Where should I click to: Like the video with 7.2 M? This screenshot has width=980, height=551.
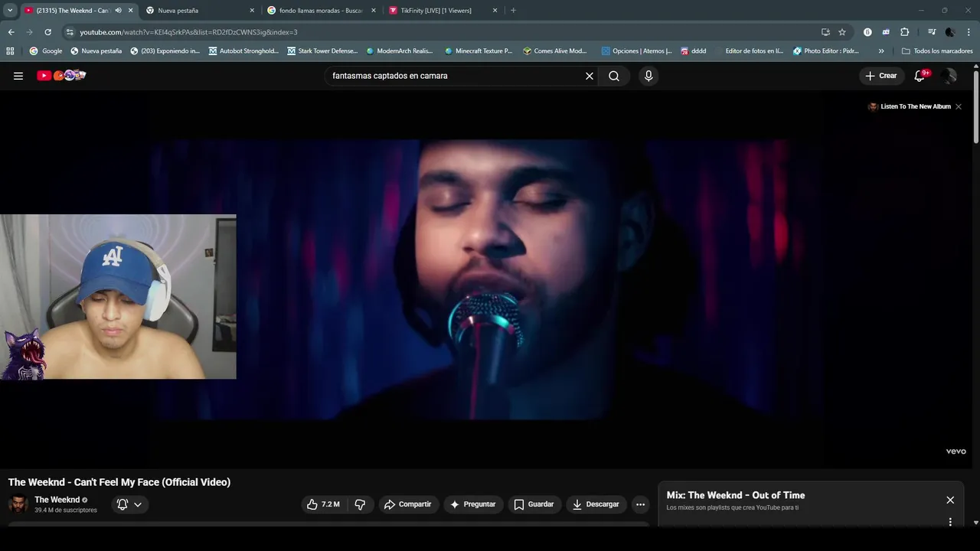click(323, 504)
